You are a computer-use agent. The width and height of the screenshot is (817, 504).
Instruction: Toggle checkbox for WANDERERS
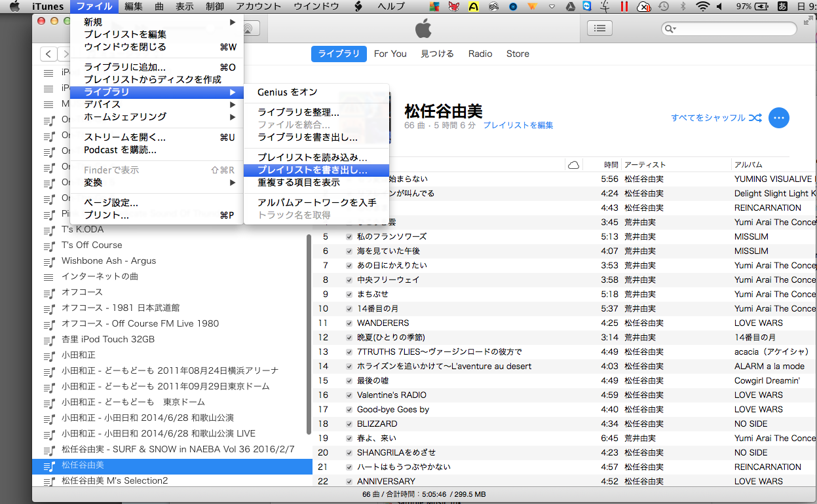pos(349,323)
